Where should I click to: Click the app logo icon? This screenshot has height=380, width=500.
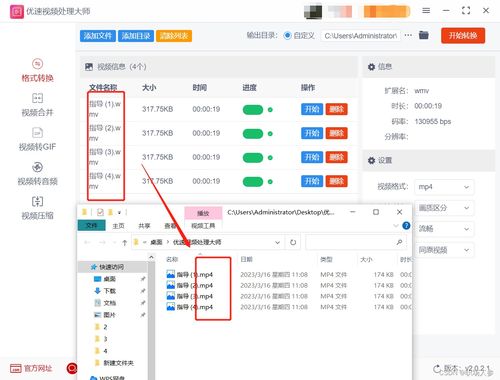17,12
